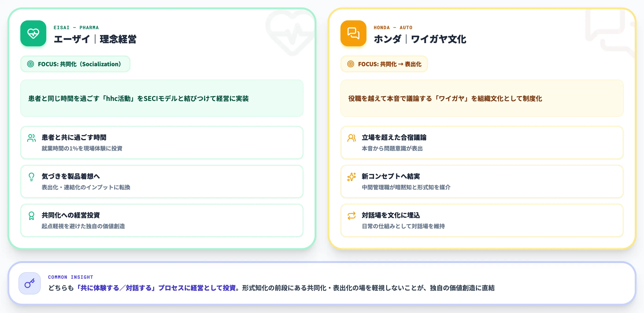Viewport: 644px width, 313px height.
Task: Click the text 中間管理職が暗黙知と形式知を媒介
Action: 406,187
